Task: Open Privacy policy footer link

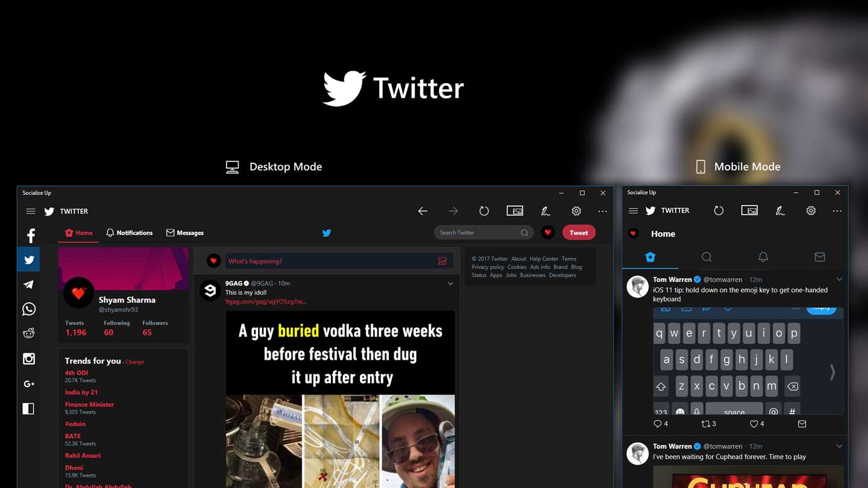Action: click(488, 267)
